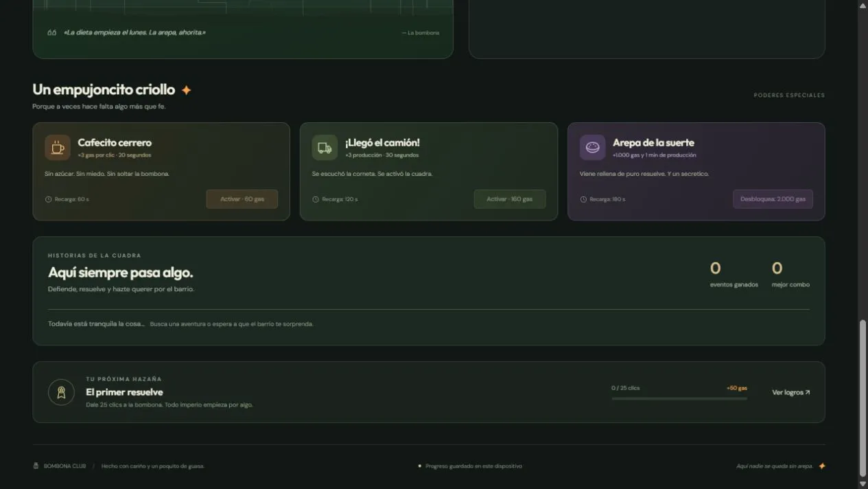This screenshot has height=489, width=868.
Task: Click the Aquí nadie se queda sin arepa. tagline
Action: [x=775, y=466]
